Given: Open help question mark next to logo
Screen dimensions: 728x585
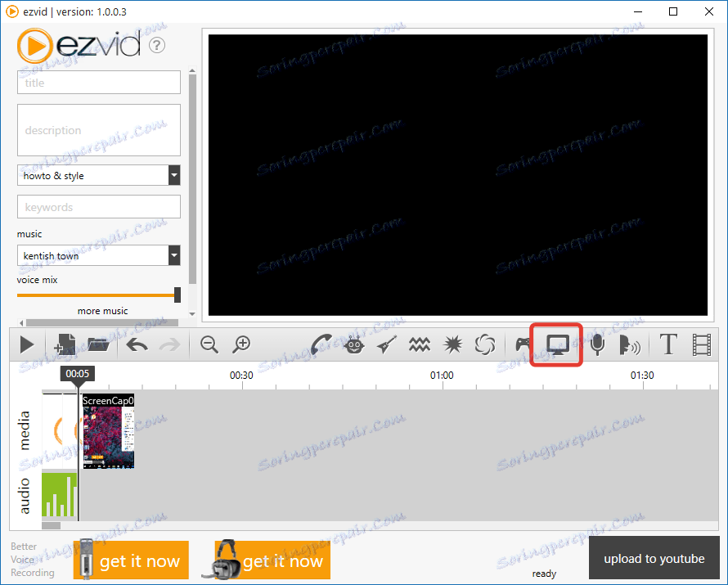Looking at the screenshot, I should coord(157,45).
